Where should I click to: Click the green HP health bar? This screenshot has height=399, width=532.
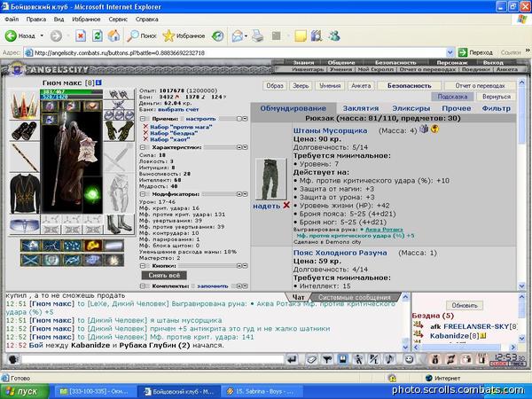click(x=71, y=91)
